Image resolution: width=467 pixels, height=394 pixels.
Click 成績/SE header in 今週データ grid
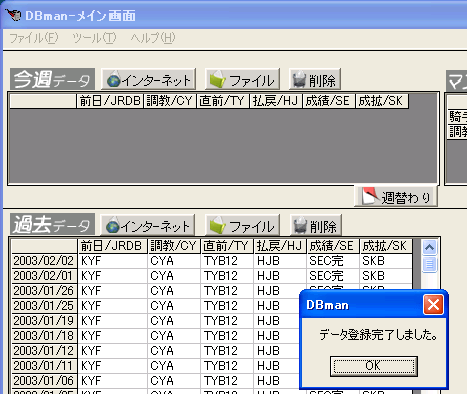(329, 101)
